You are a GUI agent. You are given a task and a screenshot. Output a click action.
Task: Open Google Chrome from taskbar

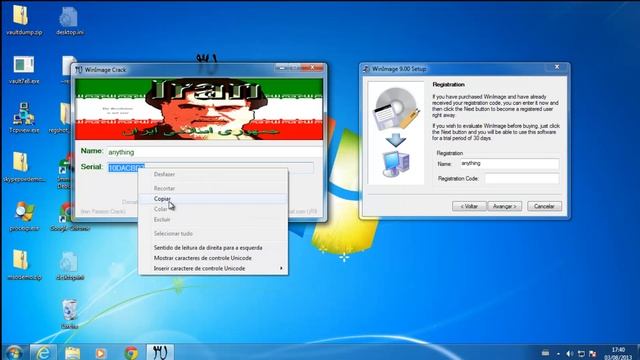(131, 352)
